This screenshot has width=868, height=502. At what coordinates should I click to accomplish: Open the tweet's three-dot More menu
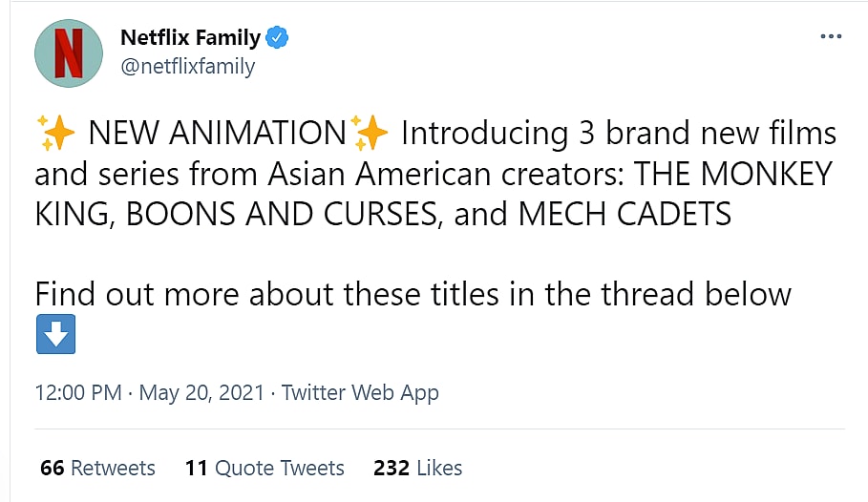click(831, 36)
